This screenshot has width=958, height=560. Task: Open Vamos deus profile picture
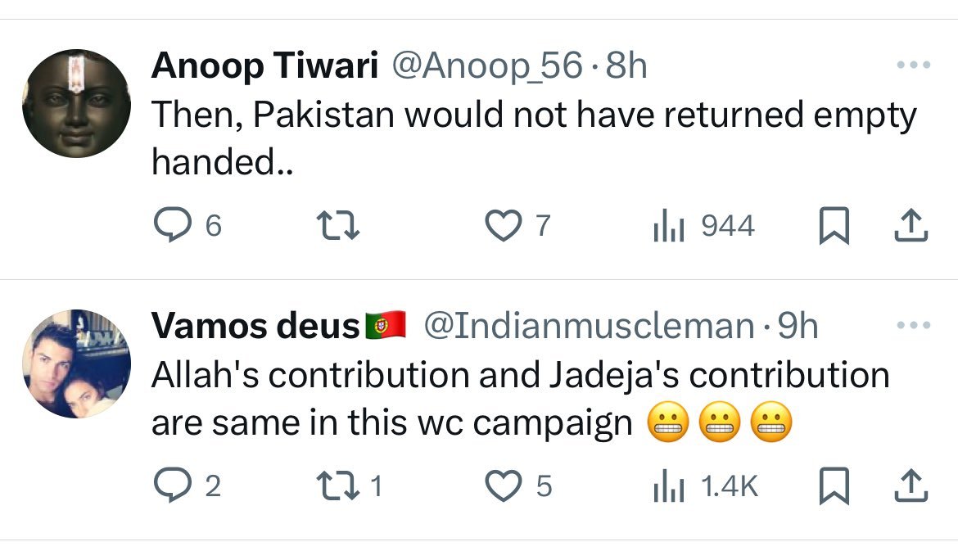pos(76,364)
